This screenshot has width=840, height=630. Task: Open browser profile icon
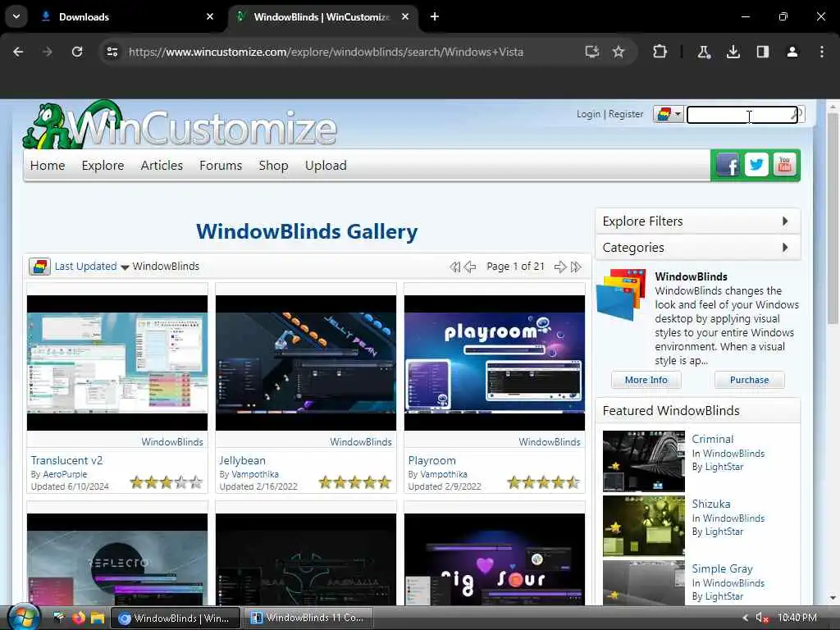tap(792, 52)
